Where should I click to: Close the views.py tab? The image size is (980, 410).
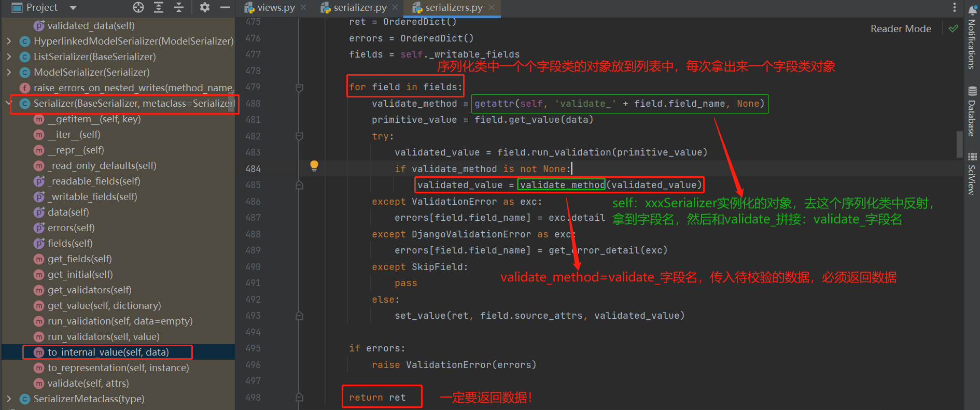[303, 7]
